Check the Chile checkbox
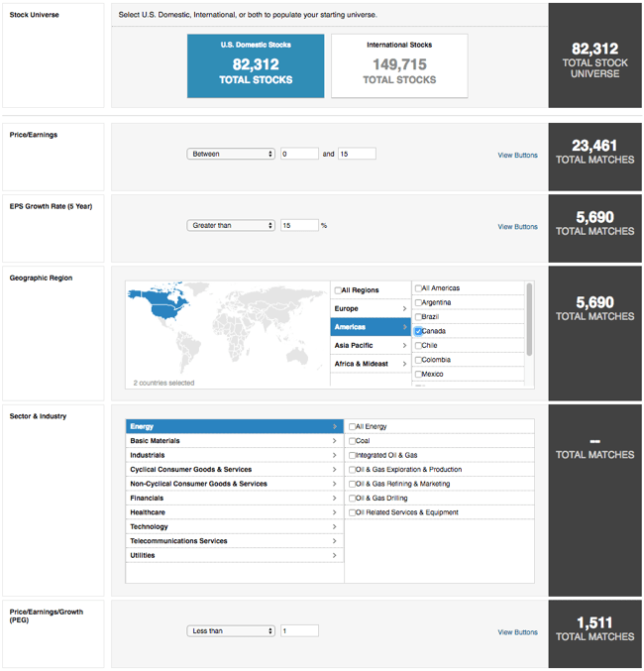This screenshot has height=671, width=644. coord(418,346)
